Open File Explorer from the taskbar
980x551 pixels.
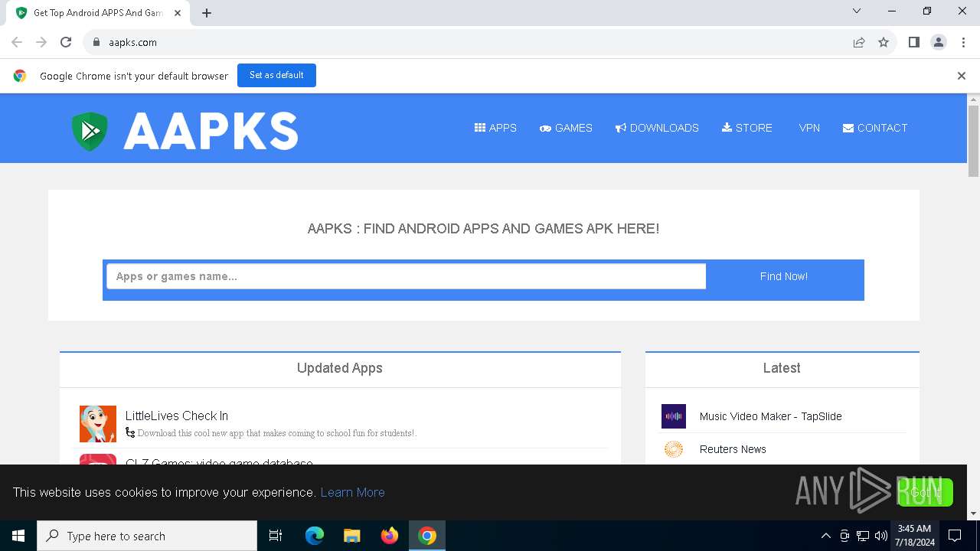[352, 536]
